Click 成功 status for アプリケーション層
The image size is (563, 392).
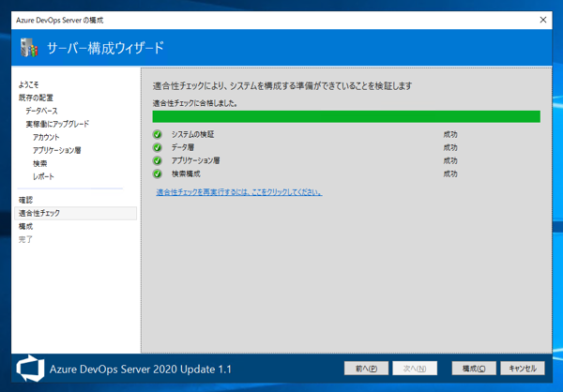450,160
